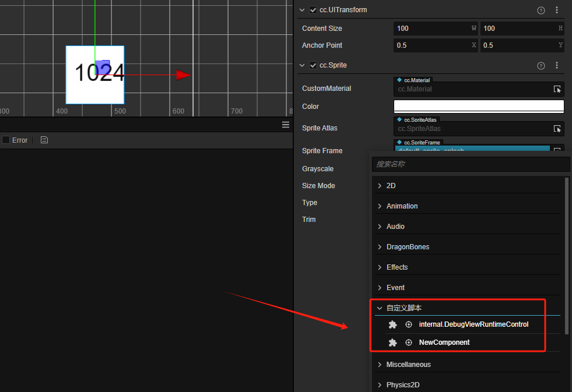Click the Size Mode property label
The height and width of the screenshot is (392, 572).
pos(318,186)
